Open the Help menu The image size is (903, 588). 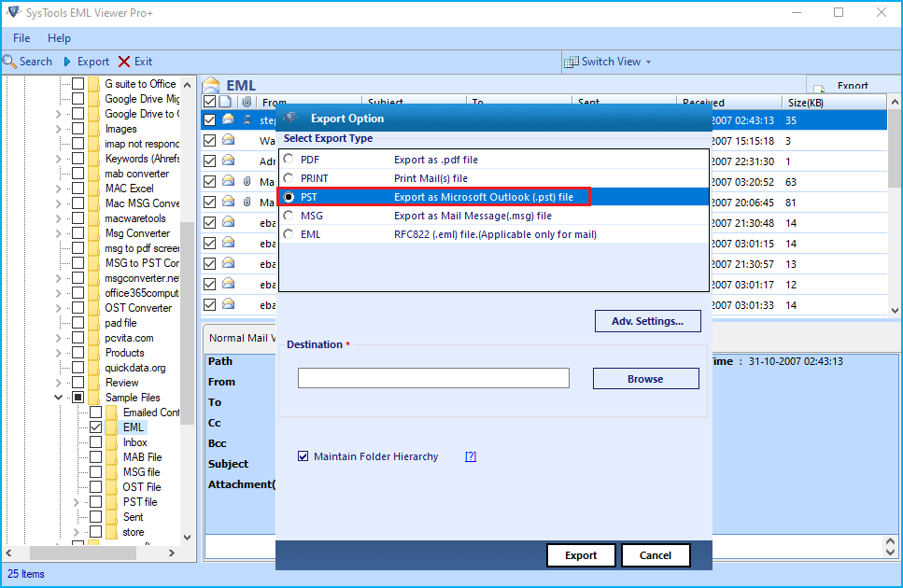tap(59, 38)
